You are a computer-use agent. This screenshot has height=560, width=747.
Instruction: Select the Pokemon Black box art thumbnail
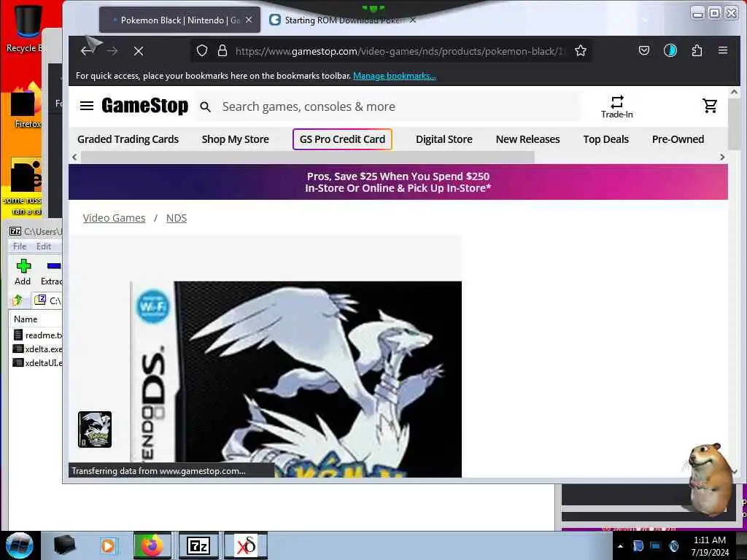(95, 429)
